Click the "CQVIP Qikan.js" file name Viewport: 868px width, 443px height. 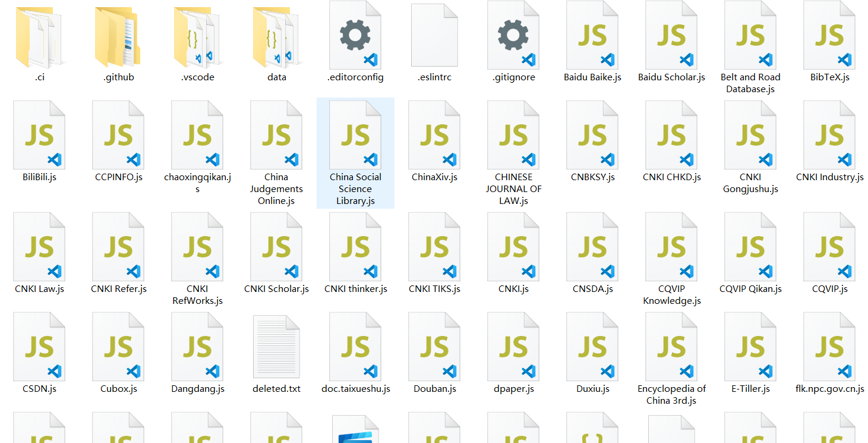(750, 289)
